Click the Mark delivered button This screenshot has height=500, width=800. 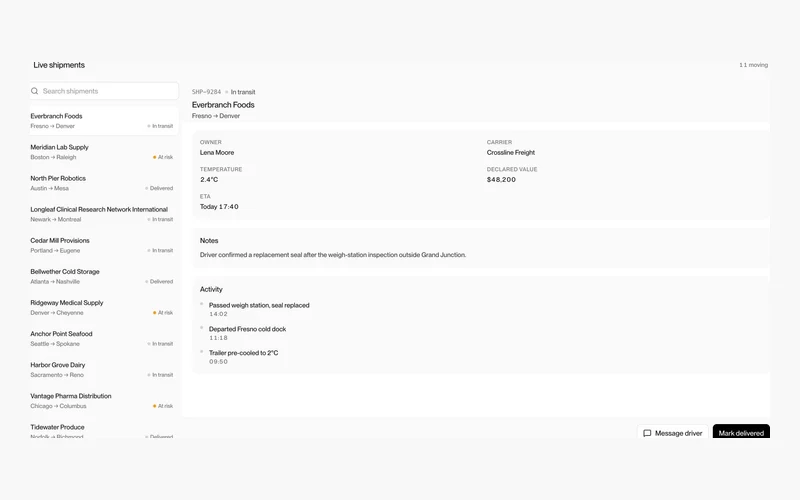741,432
